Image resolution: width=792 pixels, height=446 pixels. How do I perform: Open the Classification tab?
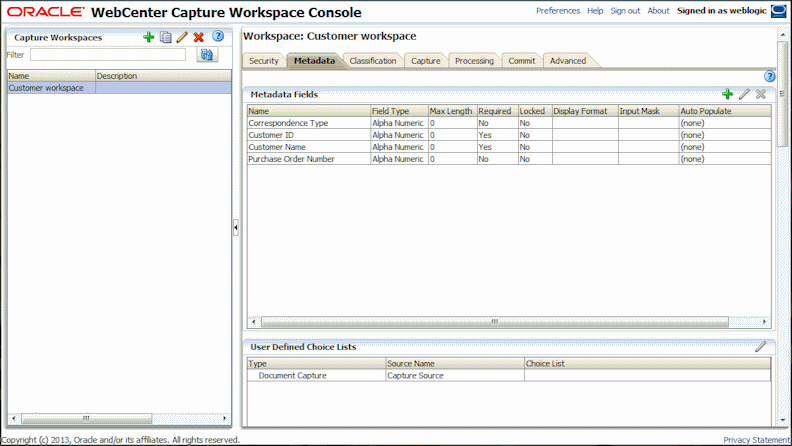[x=373, y=61]
